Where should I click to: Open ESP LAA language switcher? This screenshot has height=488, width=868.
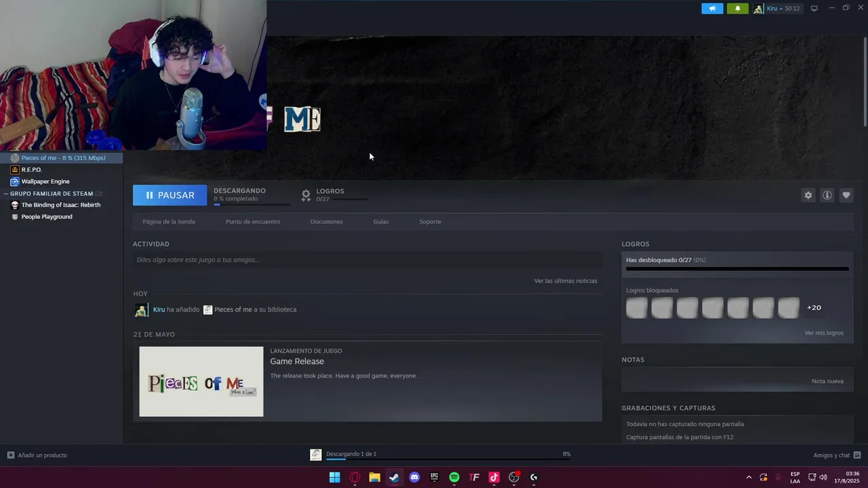(795, 477)
